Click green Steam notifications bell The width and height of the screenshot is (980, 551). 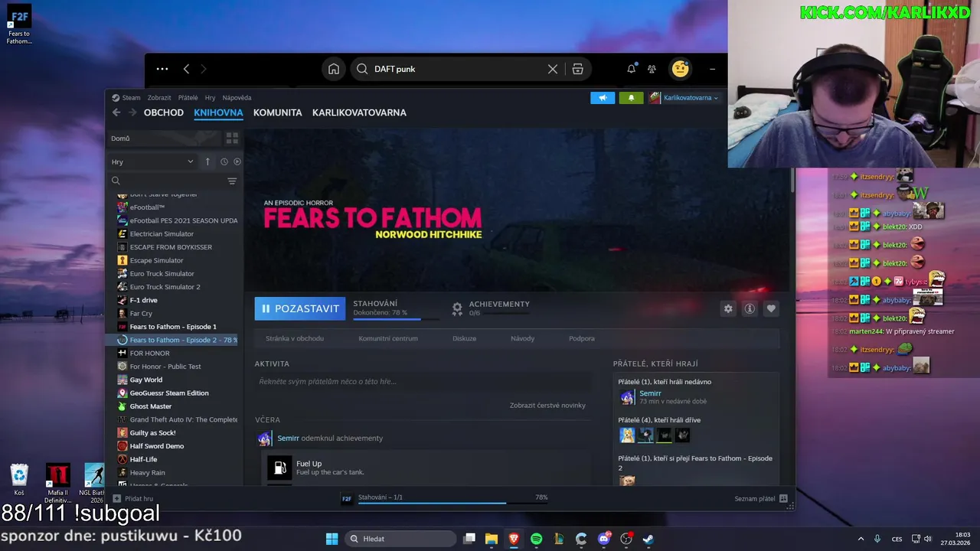coord(631,98)
